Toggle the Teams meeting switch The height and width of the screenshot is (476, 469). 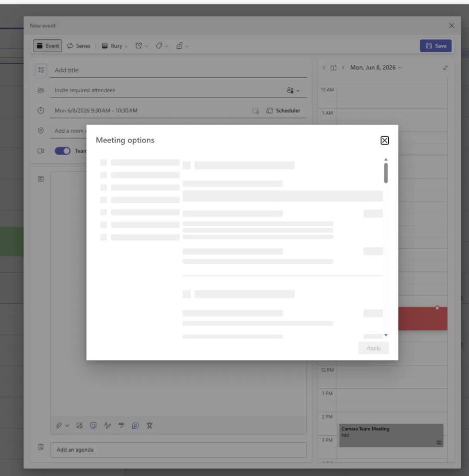pyautogui.click(x=62, y=151)
